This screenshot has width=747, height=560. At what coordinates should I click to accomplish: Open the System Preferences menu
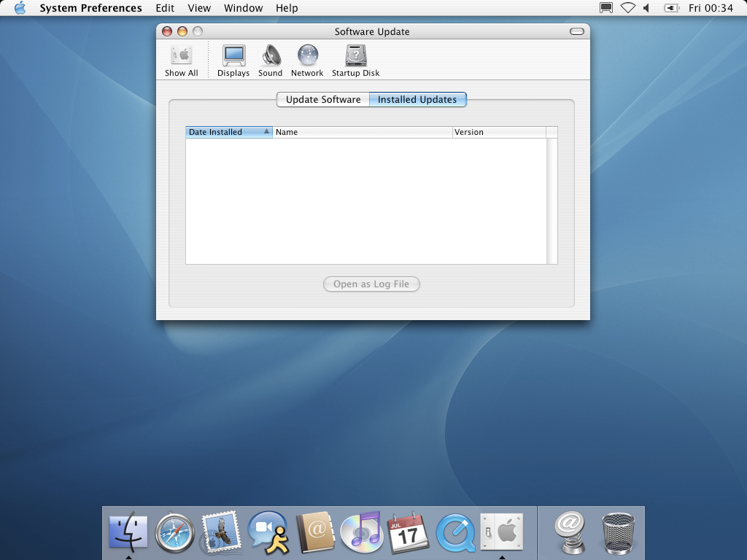(91, 8)
